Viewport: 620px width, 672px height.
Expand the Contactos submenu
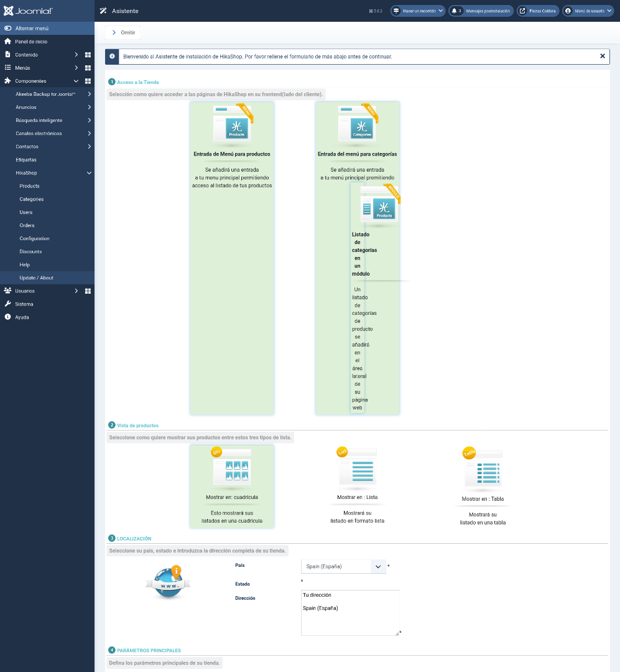89,147
